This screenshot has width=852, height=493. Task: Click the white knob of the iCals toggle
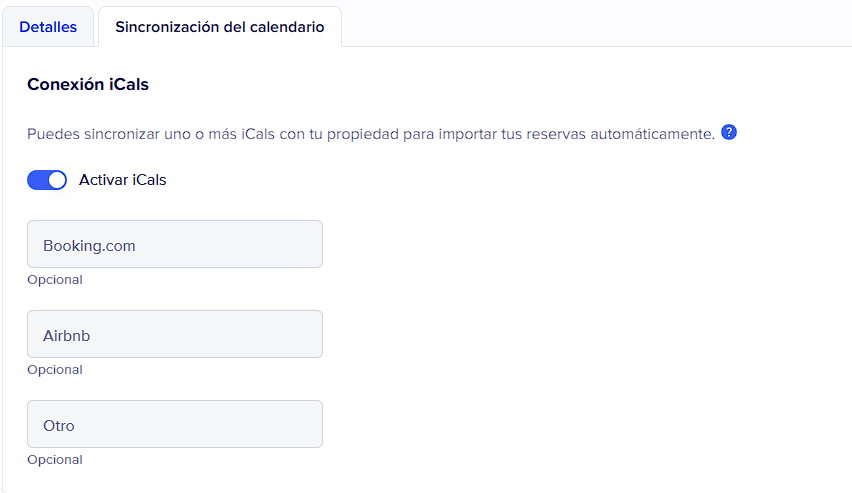click(x=57, y=180)
